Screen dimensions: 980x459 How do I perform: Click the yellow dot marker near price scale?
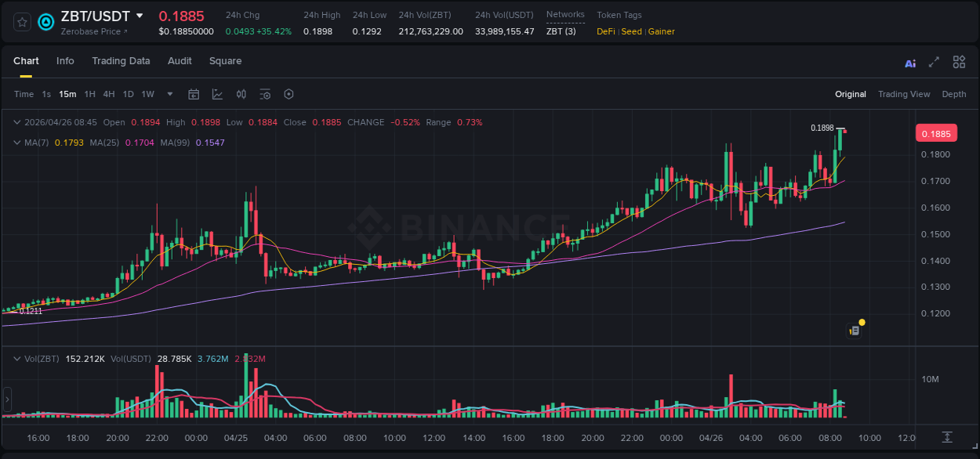pos(862,322)
